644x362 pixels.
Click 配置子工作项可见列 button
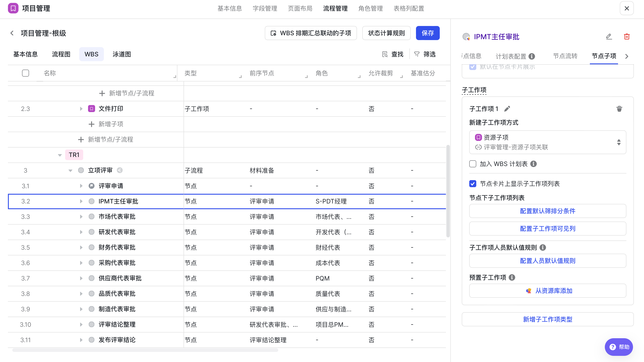coord(548,229)
